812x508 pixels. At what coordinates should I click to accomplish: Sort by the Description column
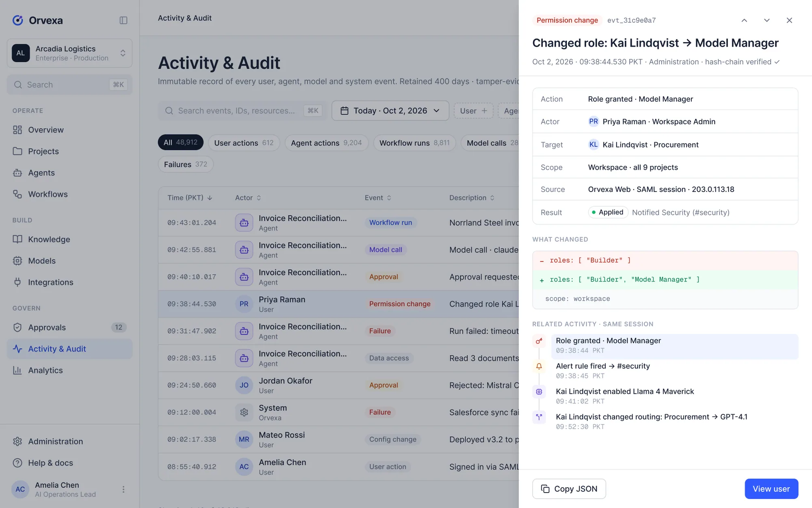coord(472,198)
